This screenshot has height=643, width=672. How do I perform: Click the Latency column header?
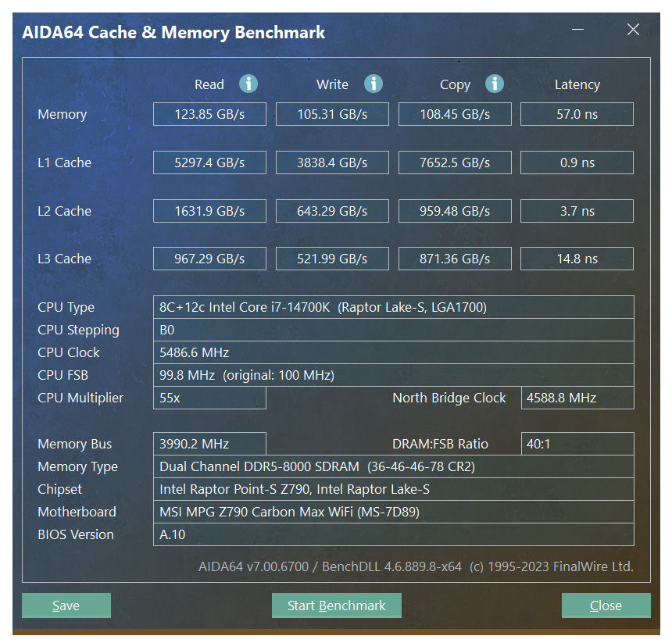577,85
